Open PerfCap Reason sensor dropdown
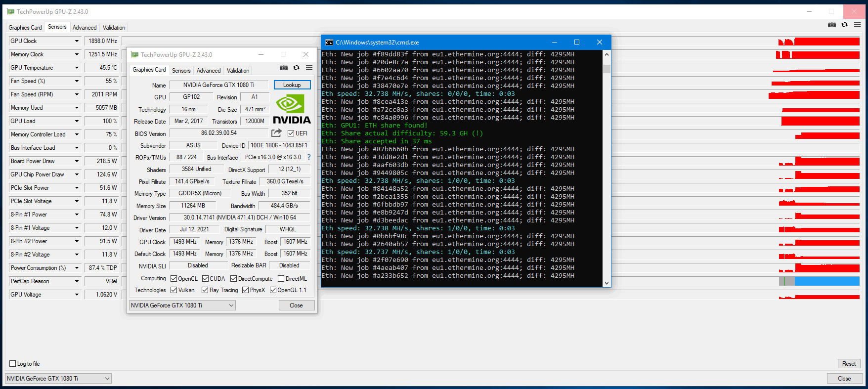868x389 pixels. click(x=77, y=281)
